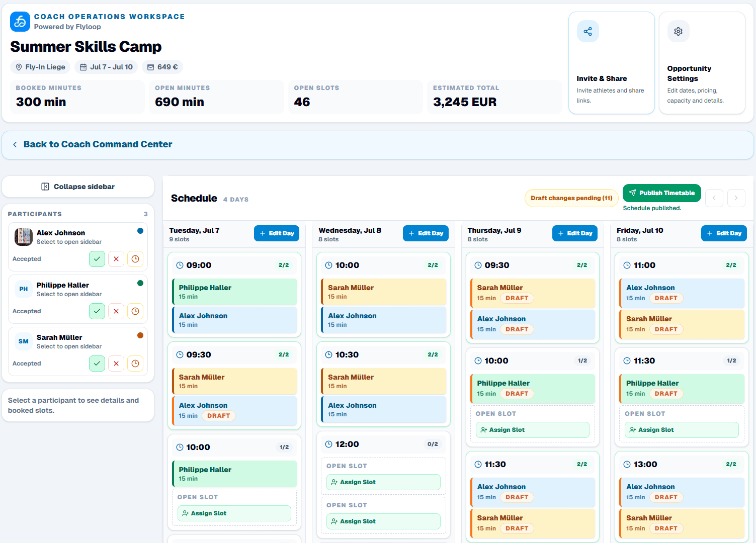Go to next days with right arrow
Viewport: 756px width, 543px height.
pyautogui.click(x=736, y=198)
